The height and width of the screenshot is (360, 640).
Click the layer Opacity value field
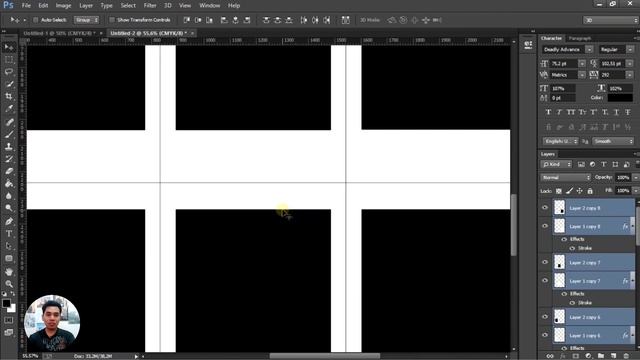pyautogui.click(x=623, y=178)
